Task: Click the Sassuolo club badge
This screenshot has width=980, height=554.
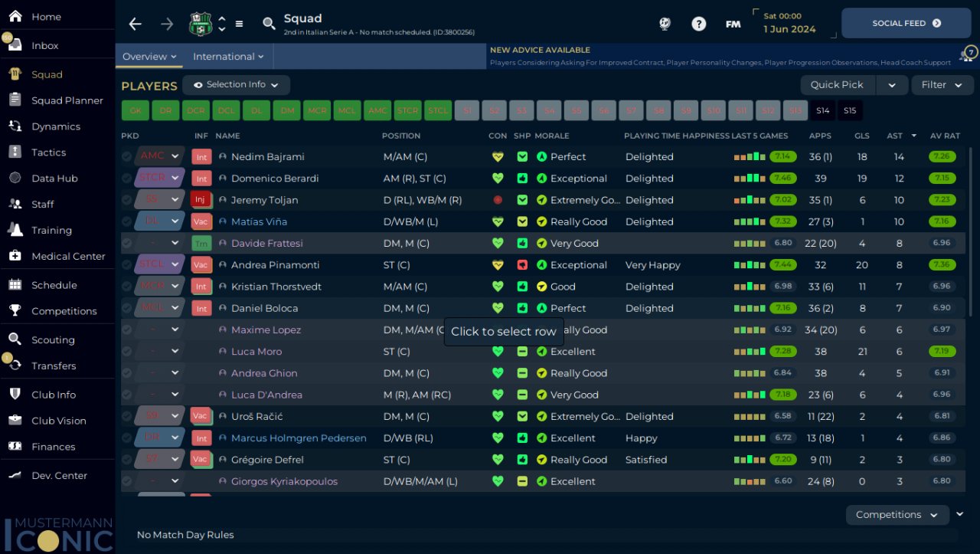Action: [x=200, y=24]
